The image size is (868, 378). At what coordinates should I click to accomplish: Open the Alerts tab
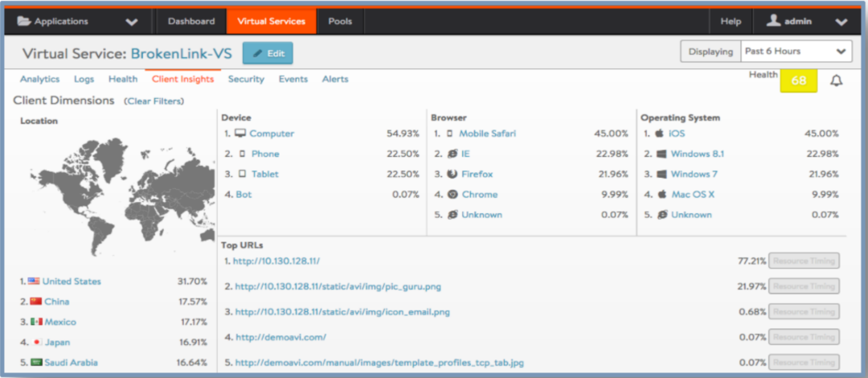click(335, 80)
